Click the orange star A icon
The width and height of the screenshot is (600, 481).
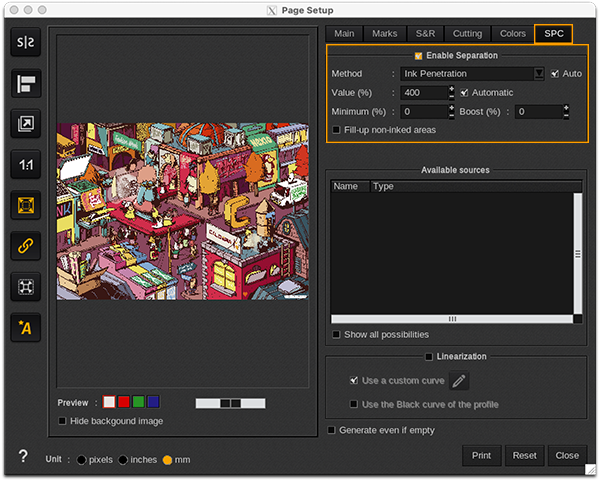click(25, 328)
